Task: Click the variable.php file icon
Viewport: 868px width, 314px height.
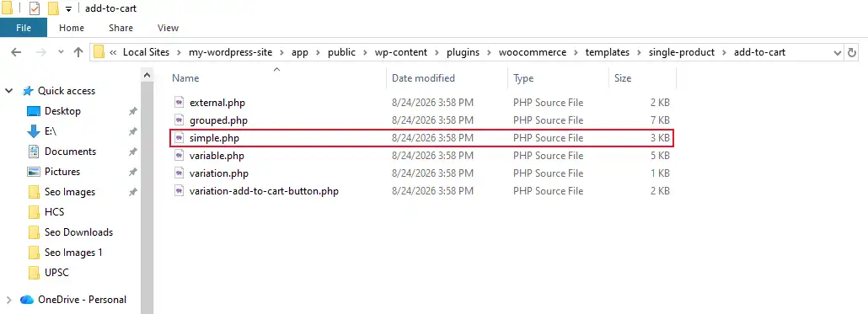Action: pos(179,156)
